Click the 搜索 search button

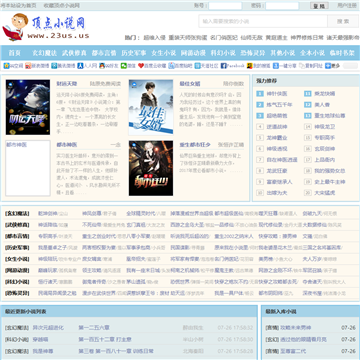point(343,21)
